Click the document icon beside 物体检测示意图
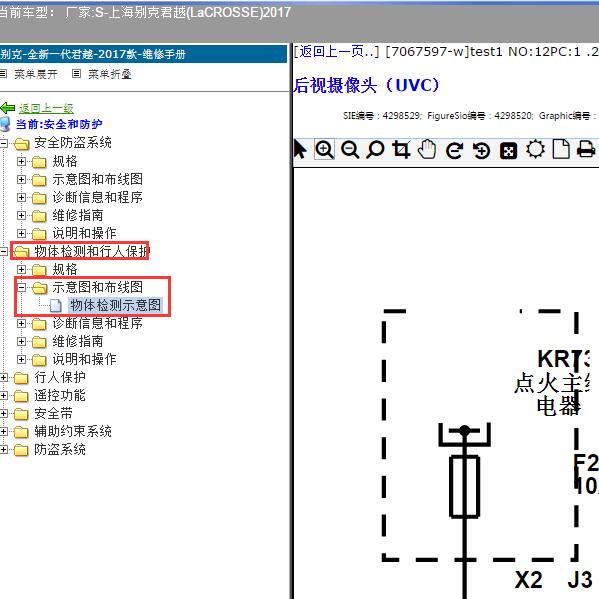The height and width of the screenshot is (599, 599). click(x=56, y=305)
